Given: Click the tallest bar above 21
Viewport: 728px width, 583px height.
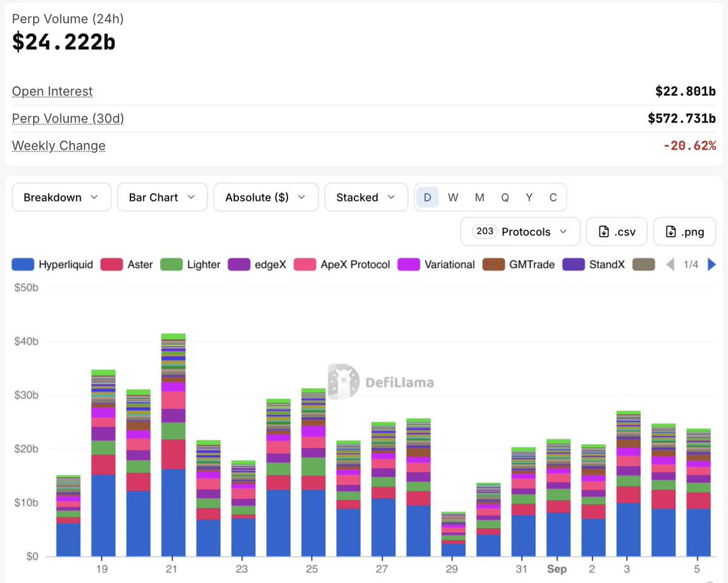Looking at the screenshot, I should pos(174,445).
